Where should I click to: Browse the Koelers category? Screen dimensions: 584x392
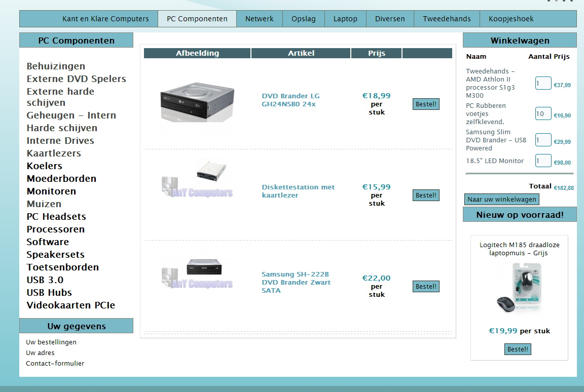pos(44,166)
